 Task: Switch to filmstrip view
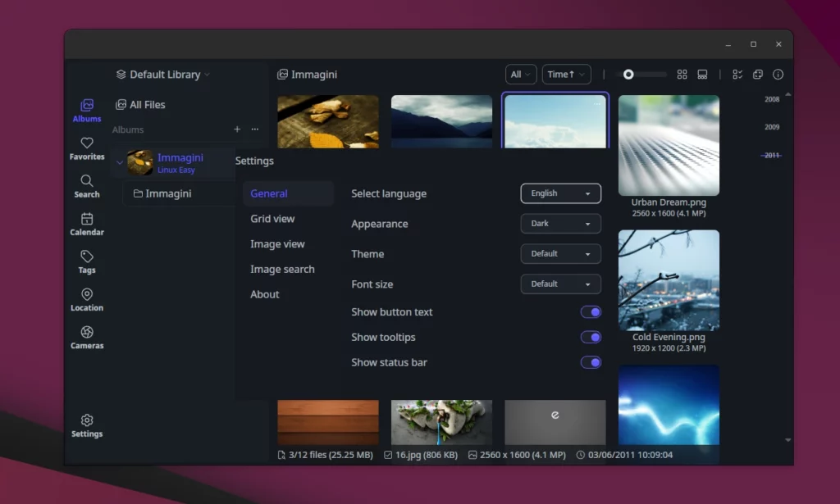coord(702,74)
